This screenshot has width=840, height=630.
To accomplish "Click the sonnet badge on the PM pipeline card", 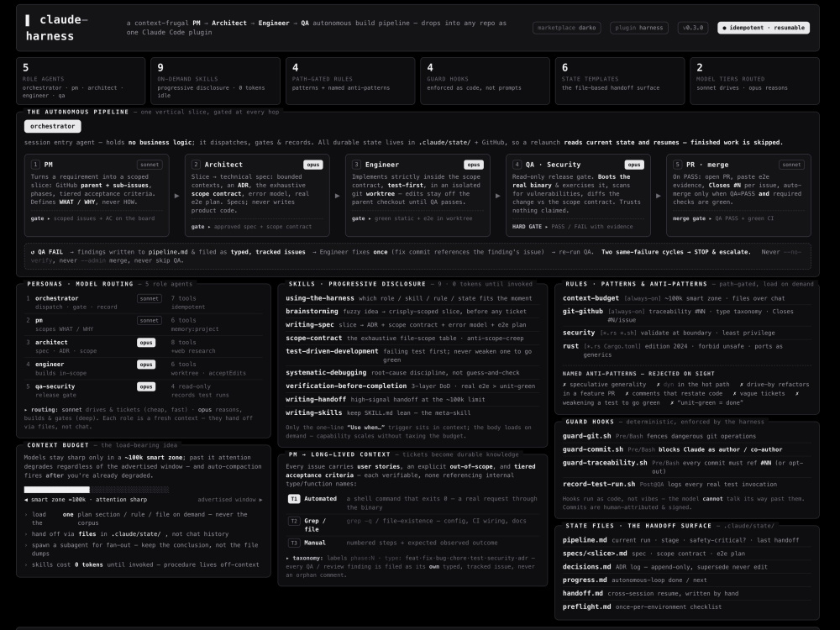I will (150, 165).
